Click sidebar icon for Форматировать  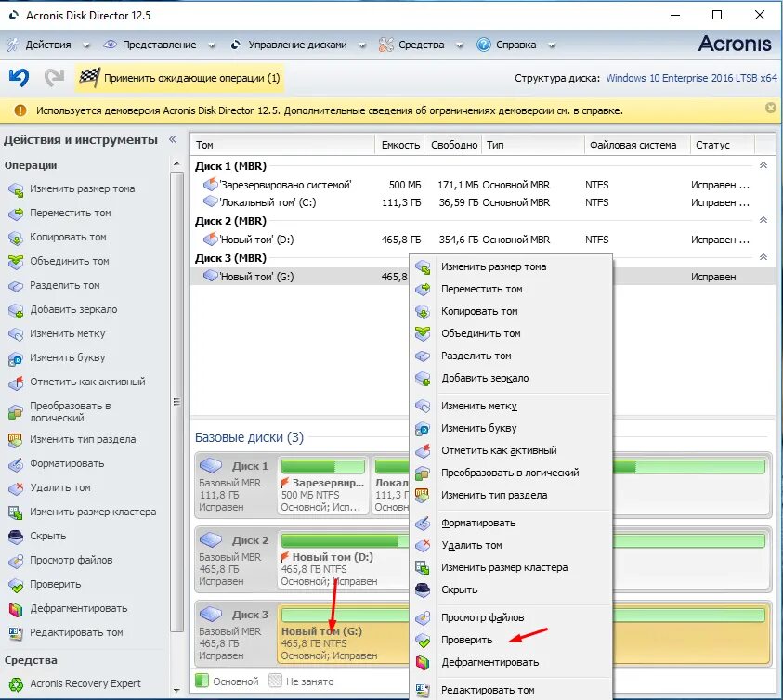click(16, 464)
